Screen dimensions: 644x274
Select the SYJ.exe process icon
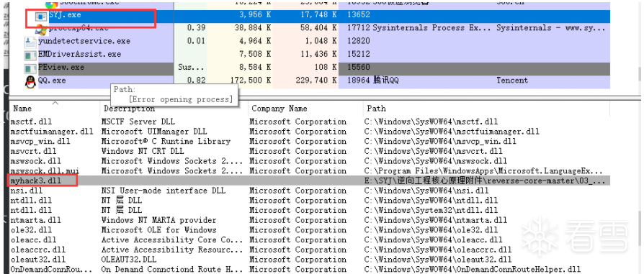point(41,16)
